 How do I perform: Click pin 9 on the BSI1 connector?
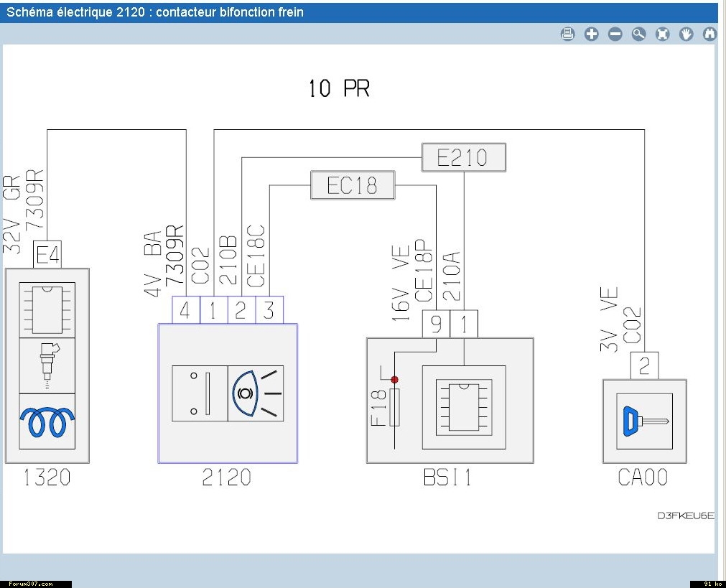436,325
